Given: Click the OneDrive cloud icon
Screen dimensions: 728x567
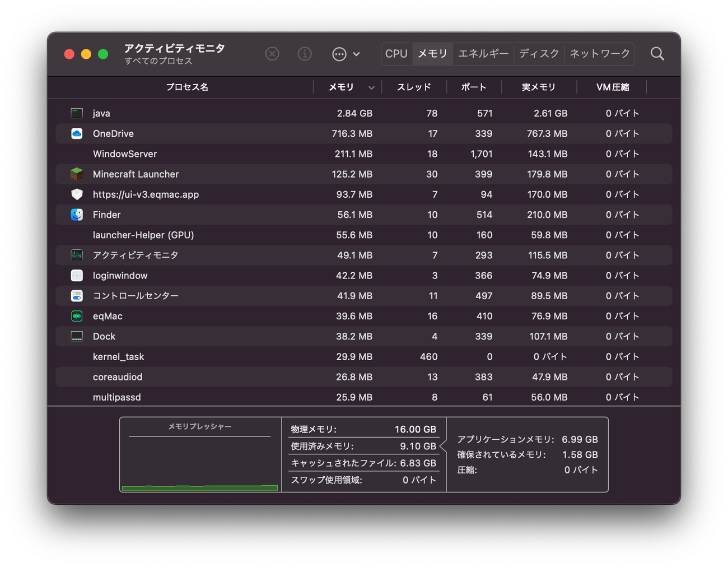Looking at the screenshot, I should point(77,133).
